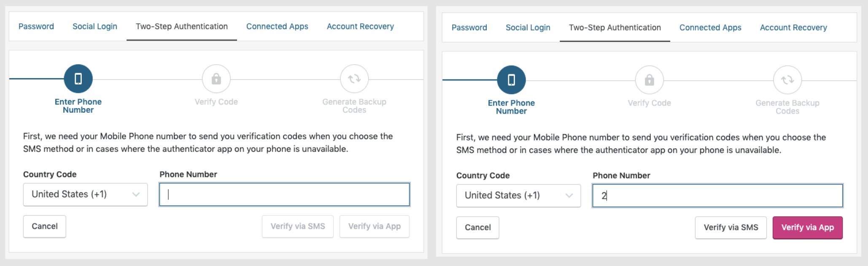
Task: Click the pink Verify via App button
Action: 807,228
